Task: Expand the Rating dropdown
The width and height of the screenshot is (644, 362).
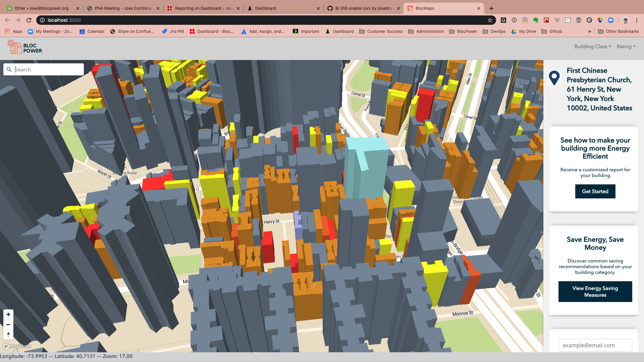Action: pos(626,47)
